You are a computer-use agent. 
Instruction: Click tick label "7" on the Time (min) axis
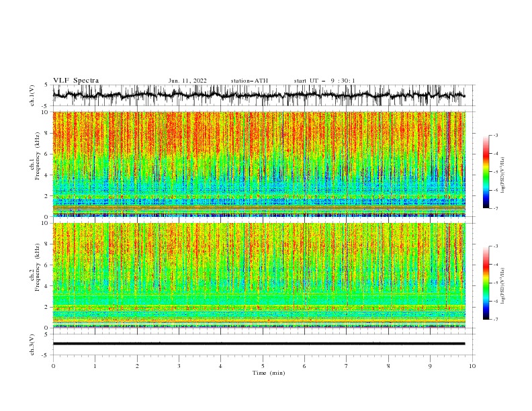coord(347,366)
